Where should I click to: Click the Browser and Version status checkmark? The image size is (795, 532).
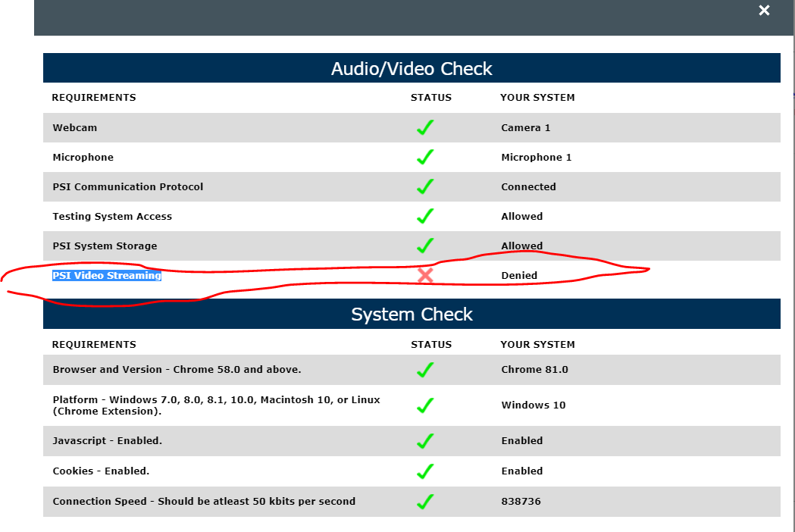pos(425,370)
